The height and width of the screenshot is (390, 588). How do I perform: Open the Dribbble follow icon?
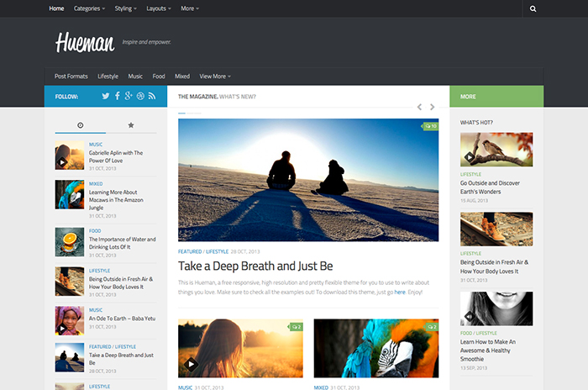[140, 96]
